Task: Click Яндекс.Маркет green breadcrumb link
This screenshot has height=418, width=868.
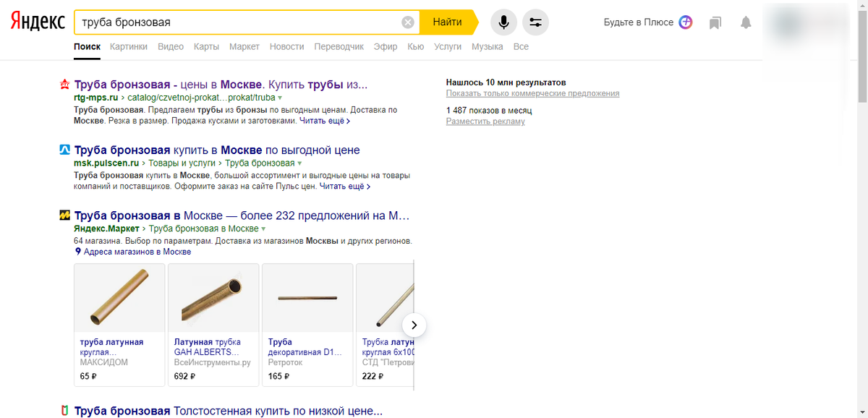Action: point(107,229)
